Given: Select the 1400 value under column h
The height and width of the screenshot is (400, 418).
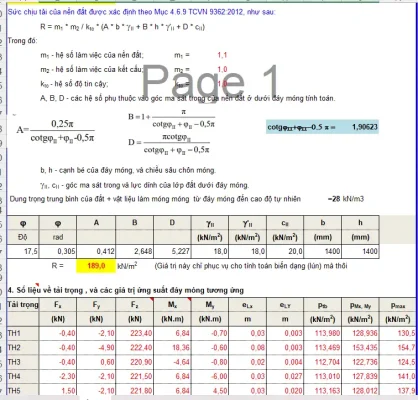Looking at the screenshot, I should (360, 251).
